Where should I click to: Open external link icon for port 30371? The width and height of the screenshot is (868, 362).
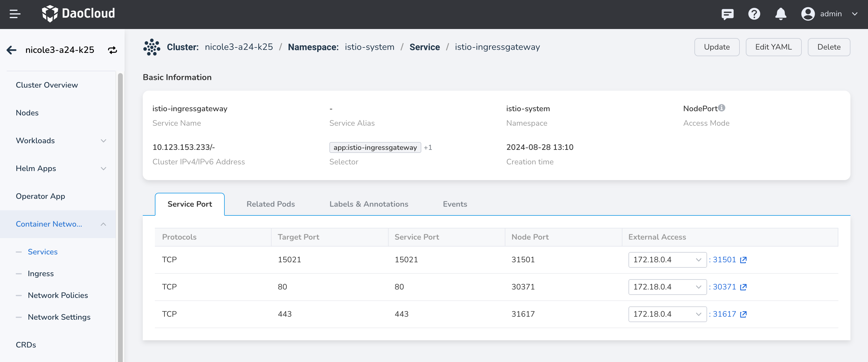(743, 287)
